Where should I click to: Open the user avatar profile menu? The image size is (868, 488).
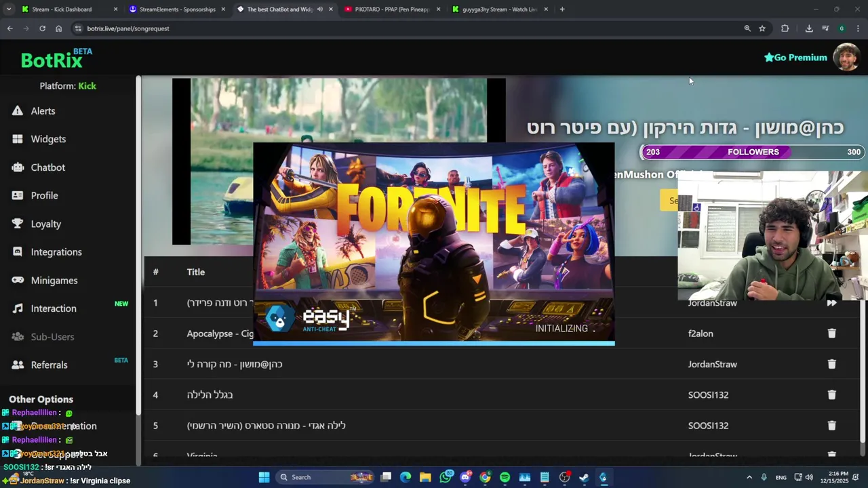(x=846, y=58)
